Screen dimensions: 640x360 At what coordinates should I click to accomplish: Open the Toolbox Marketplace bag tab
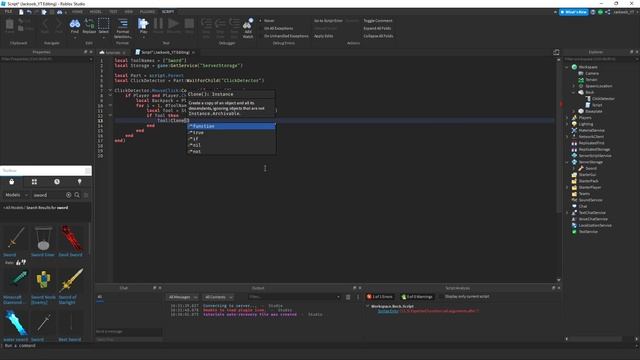(x=12, y=182)
